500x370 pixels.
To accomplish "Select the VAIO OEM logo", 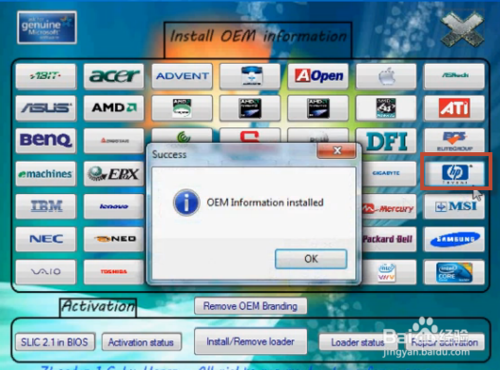I will (x=46, y=272).
